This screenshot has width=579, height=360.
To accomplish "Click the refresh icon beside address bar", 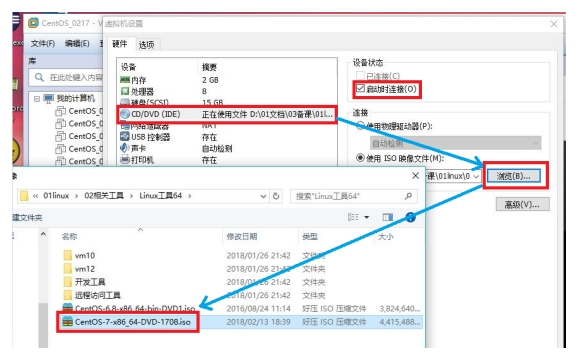I will pyautogui.click(x=276, y=196).
